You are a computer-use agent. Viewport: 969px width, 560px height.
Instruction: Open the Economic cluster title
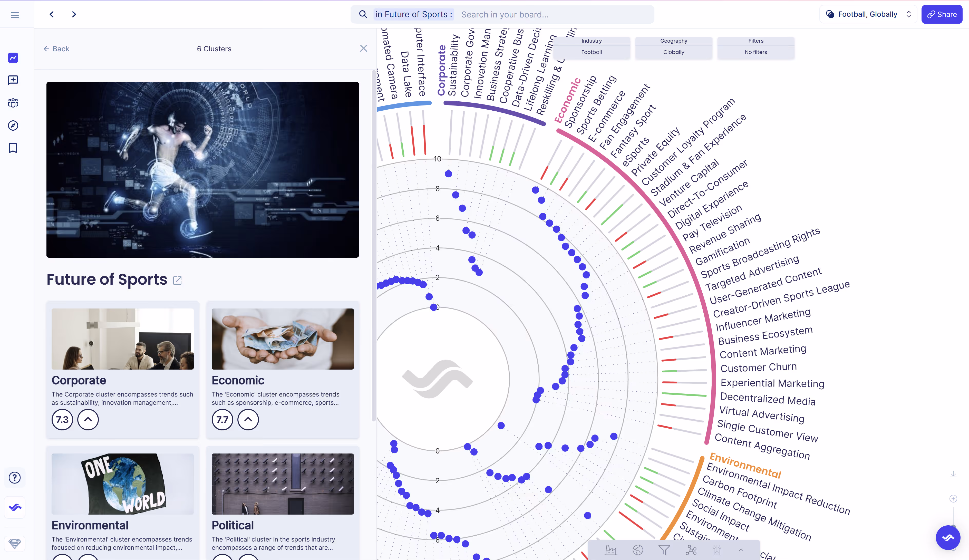coord(238,380)
